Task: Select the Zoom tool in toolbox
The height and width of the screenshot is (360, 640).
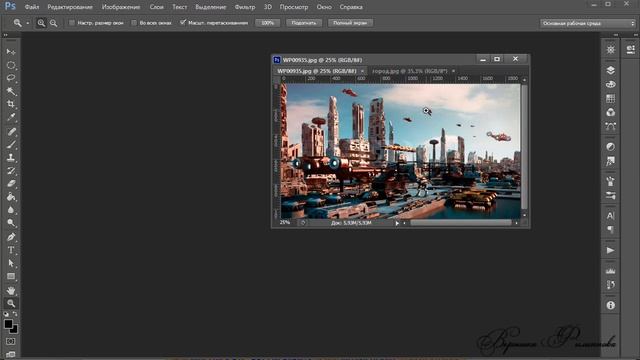Action: click(11, 304)
